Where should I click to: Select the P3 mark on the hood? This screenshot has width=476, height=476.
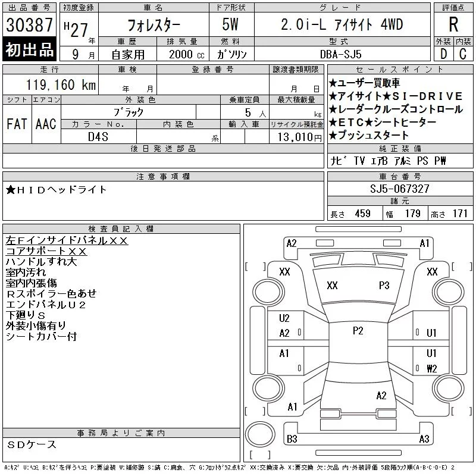[x=384, y=286]
